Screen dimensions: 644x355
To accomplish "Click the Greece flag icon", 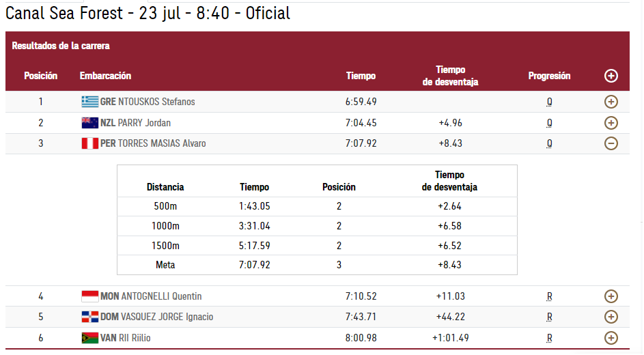I will (90, 101).
